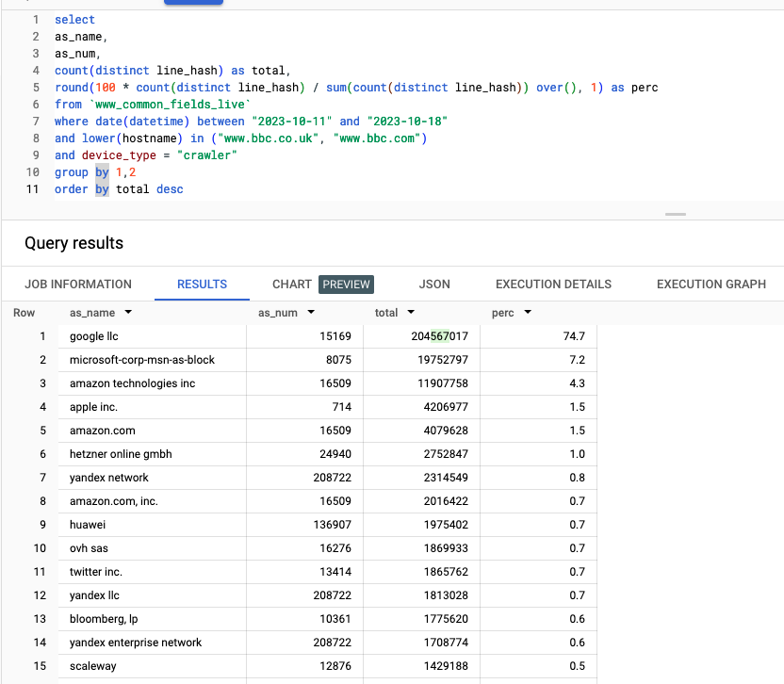
Task: Click the 'as_num' column header text
Action: 278,313
